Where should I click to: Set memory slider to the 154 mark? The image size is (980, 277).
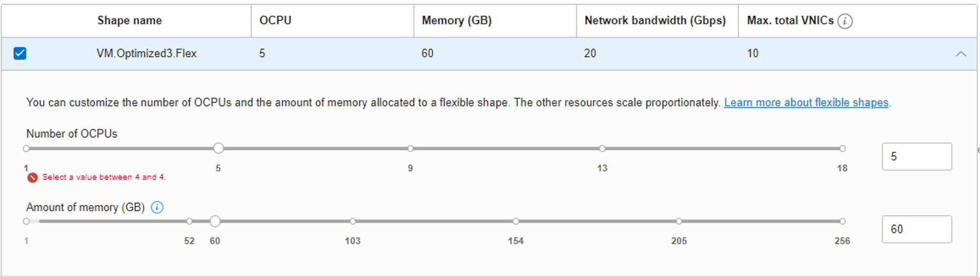tap(516, 221)
